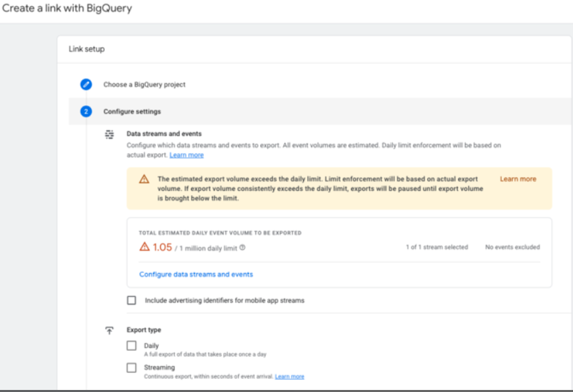Click the export type upload arrow icon
573x392 pixels.
[110, 330]
